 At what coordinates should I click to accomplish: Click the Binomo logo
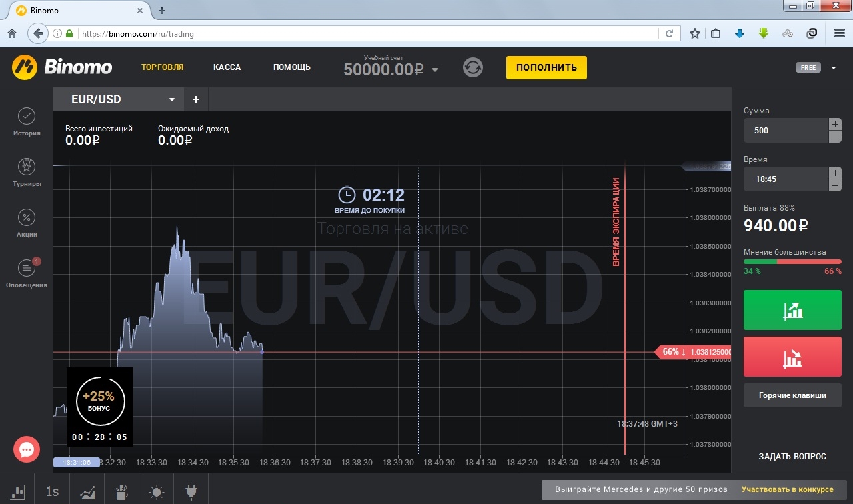62,67
